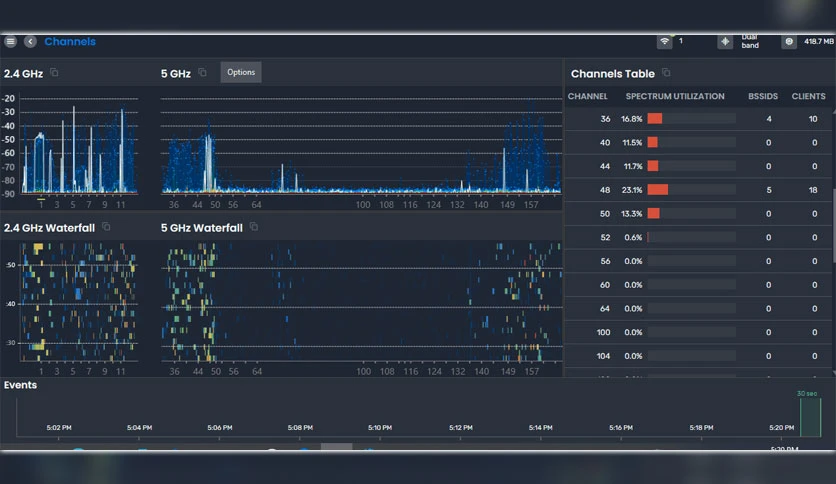Click the 11.5% utilization value
This screenshot has width=836, height=484.
(x=632, y=143)
